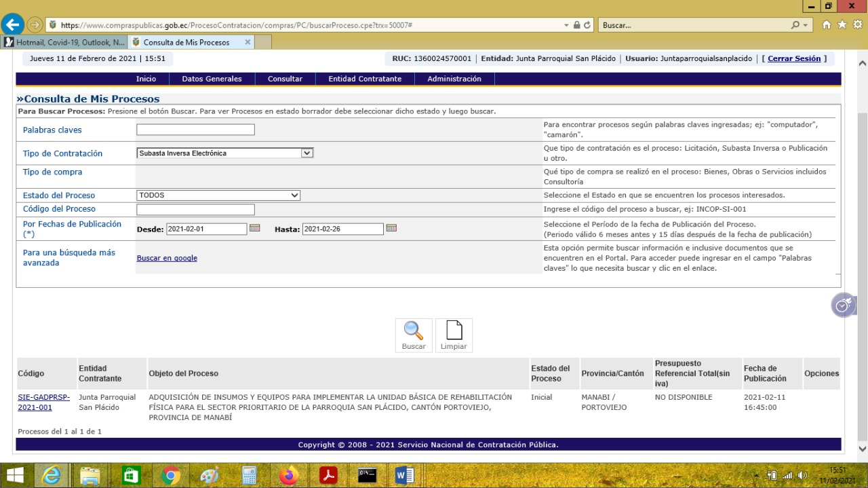Open Word from the taskbar
Screen dimensions: 868x488
pos(404,476)
